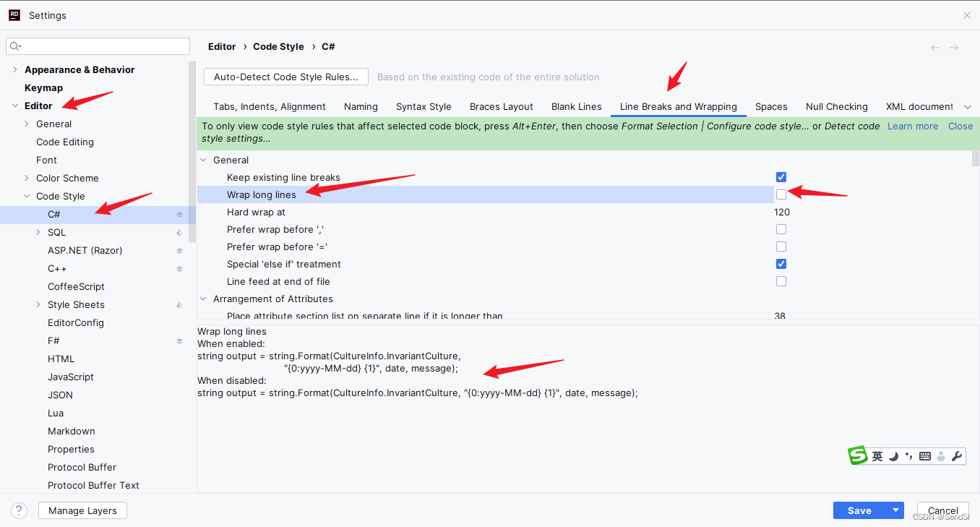The width and height of the screenshot is (980, 527).
Task: Close the Settings window with X
Action: coord(967,15)
